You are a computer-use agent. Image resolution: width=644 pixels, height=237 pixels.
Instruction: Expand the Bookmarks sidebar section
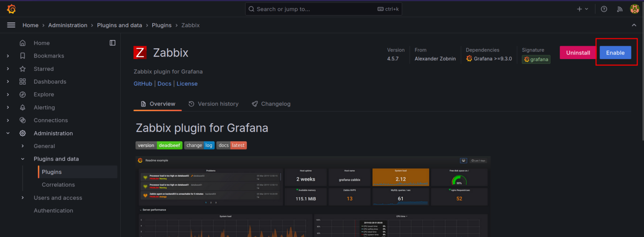(x=8, y=56)
